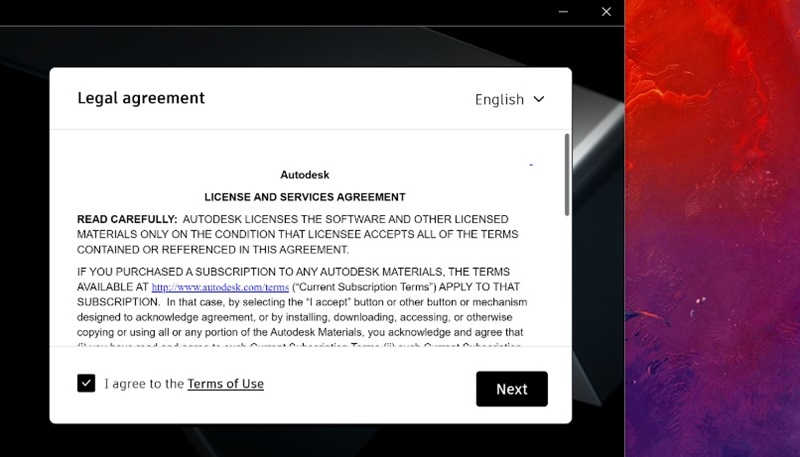Click the license text scrollbar thumb

coord(565,173)
